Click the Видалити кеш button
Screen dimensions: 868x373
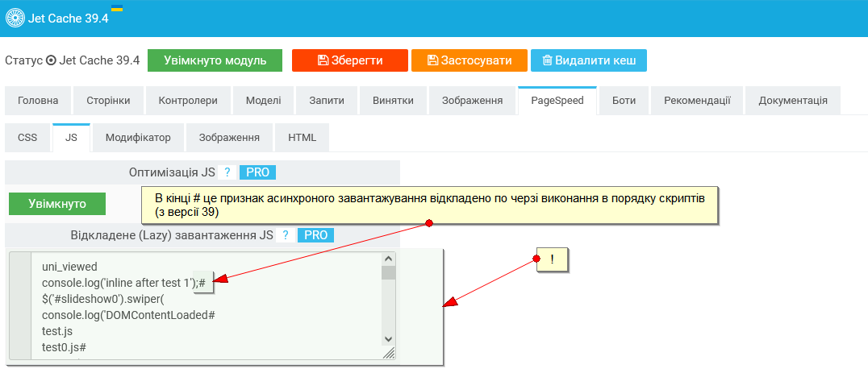[588, 60]
